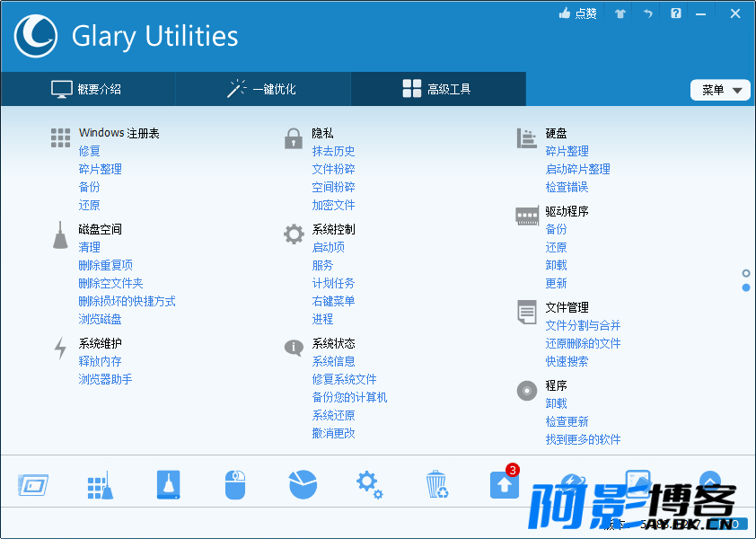Switch to the 一键优化 tab

[x=262, y=89]
